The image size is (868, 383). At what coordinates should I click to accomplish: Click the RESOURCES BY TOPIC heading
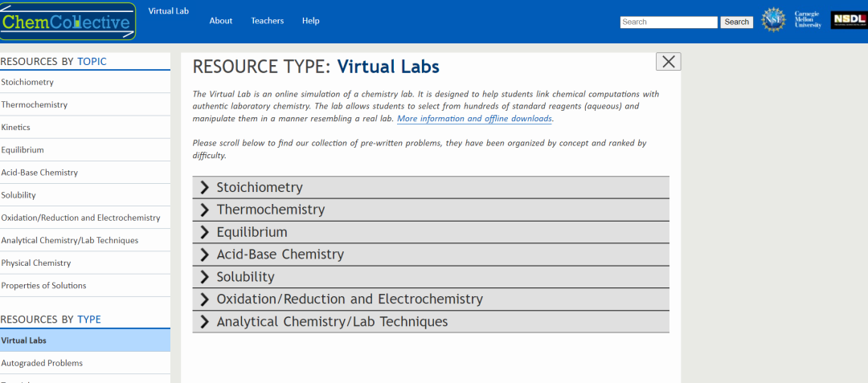54,61
